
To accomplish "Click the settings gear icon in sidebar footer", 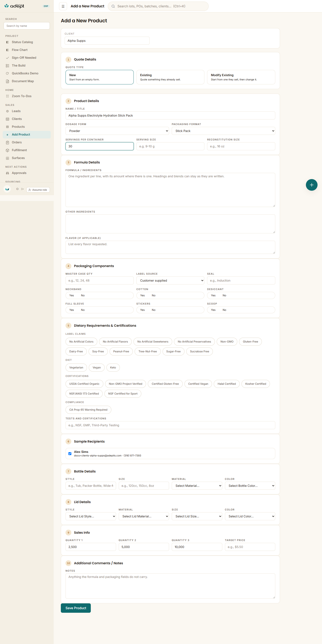I will pyautogui.click(x=17, y=189).
